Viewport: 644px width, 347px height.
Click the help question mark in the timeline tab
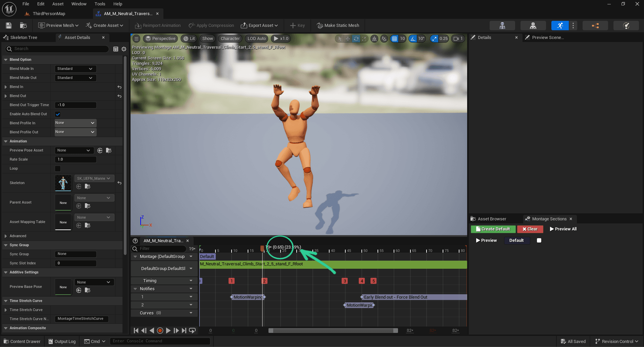(135, 241)
